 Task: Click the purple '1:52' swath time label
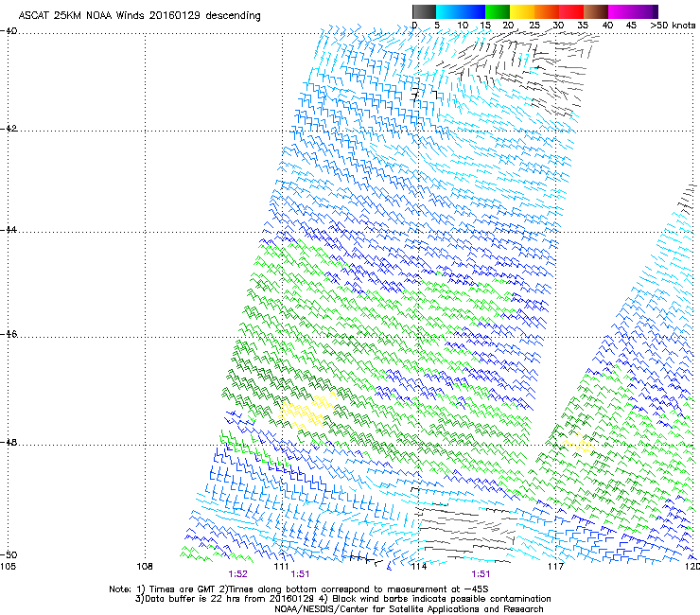tap(237, 574)
